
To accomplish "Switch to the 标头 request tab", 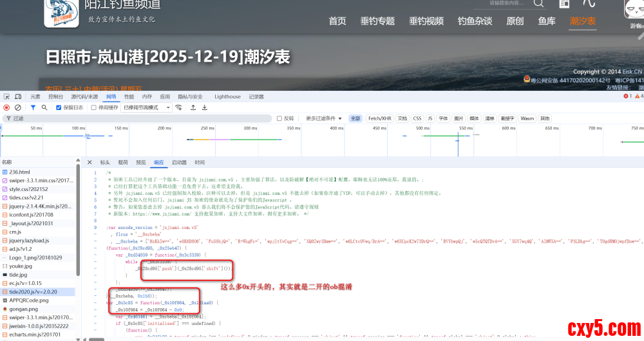I will point(105,163).
